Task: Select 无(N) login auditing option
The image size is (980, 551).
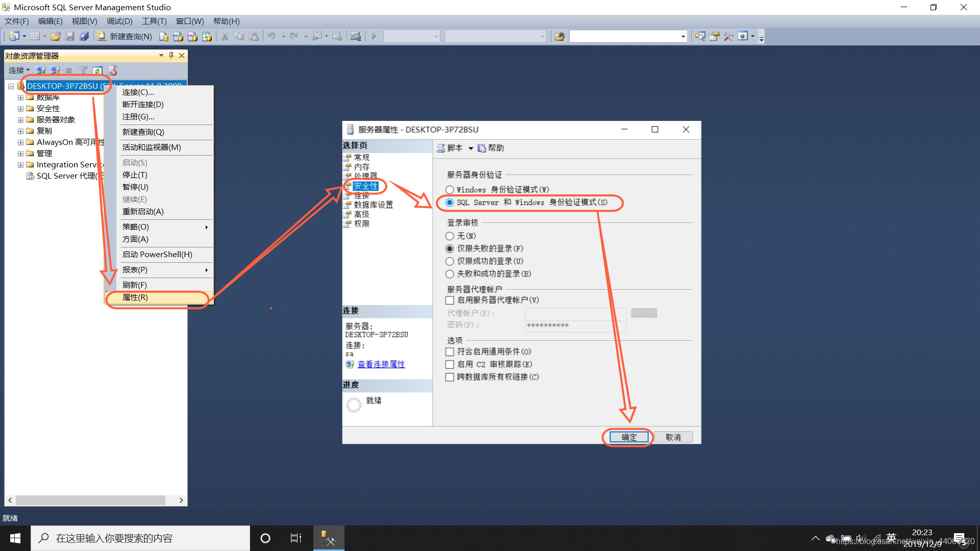Action: coord(450,236)
